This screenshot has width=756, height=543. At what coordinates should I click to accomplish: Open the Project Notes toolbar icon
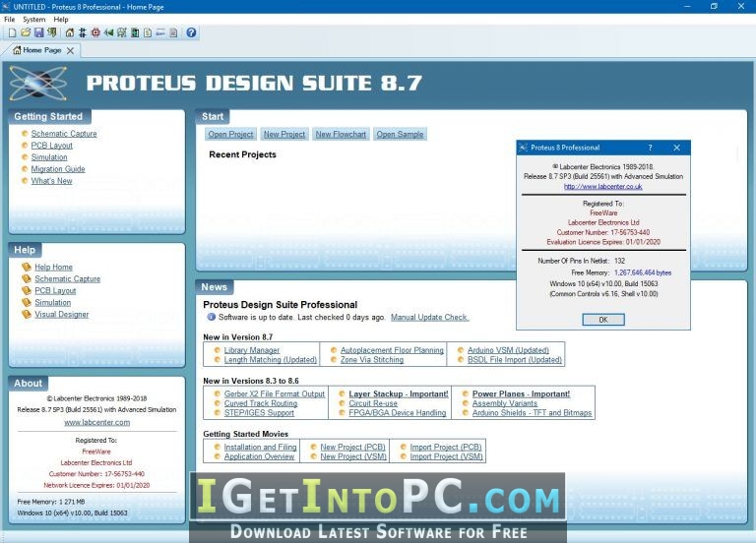[x=173, y=32]
